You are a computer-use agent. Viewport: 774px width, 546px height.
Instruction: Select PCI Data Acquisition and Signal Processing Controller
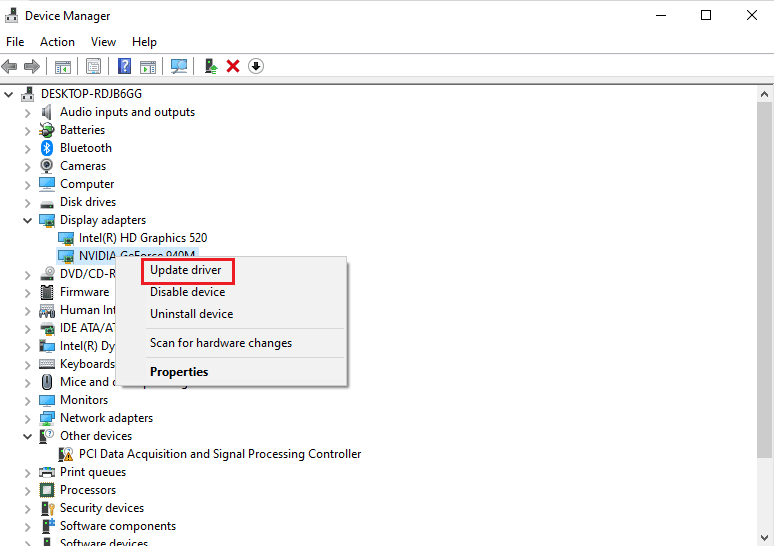click(x=220, y=454)
